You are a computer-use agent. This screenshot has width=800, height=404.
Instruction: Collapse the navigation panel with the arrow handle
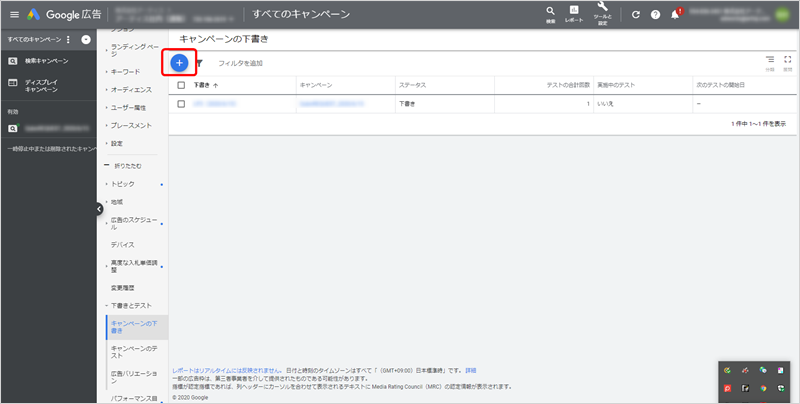tap(99, 209)
